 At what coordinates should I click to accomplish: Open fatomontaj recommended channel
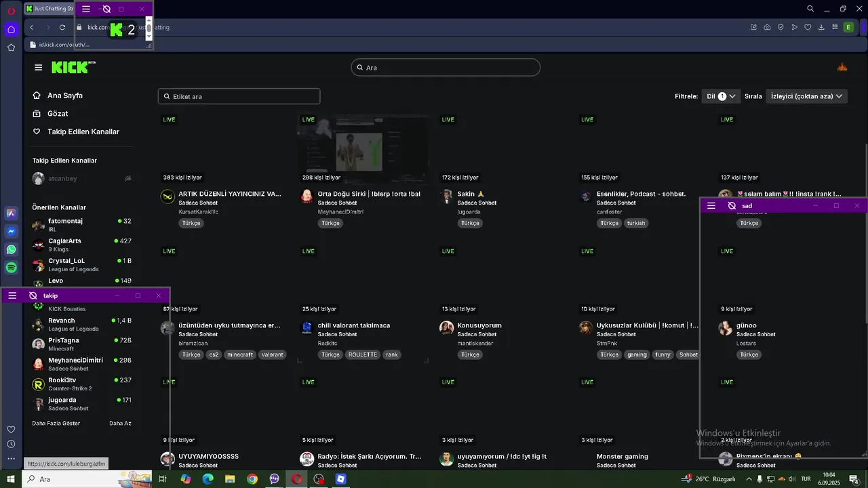81,225
